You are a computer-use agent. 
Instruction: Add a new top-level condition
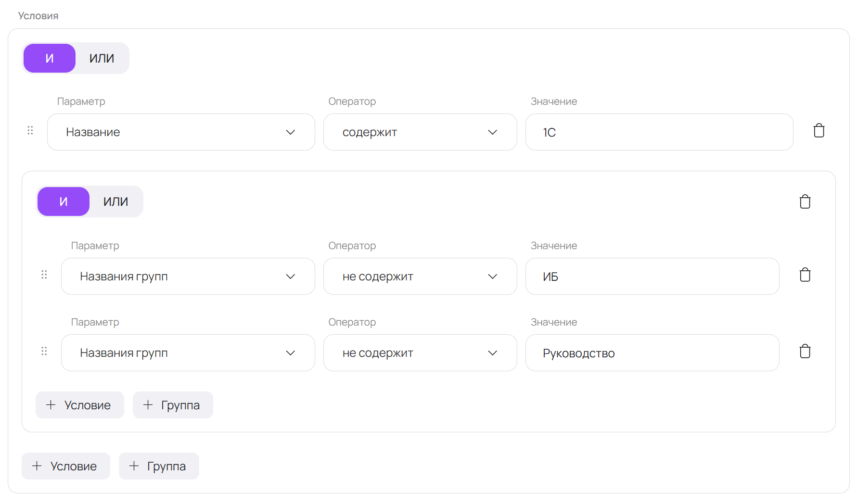click(65, 466)
